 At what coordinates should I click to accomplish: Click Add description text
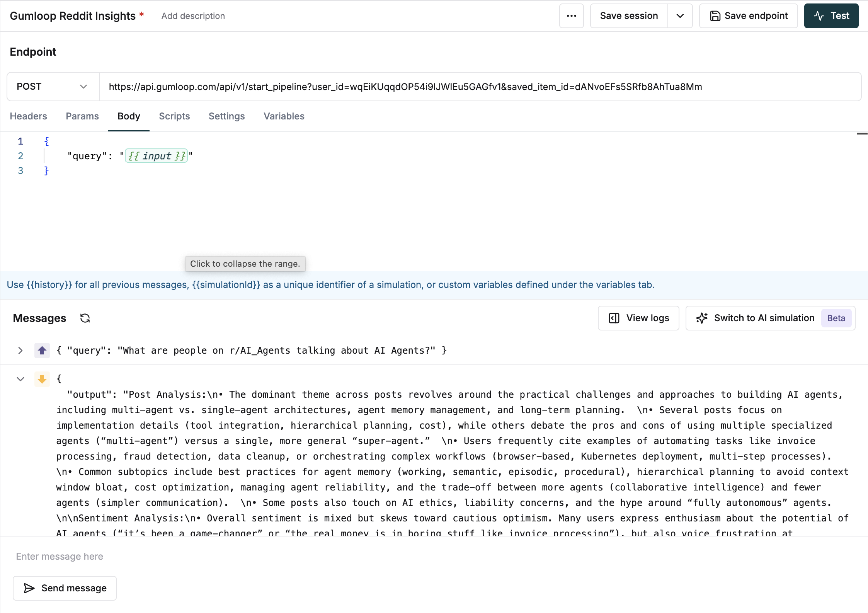[193, 16]
